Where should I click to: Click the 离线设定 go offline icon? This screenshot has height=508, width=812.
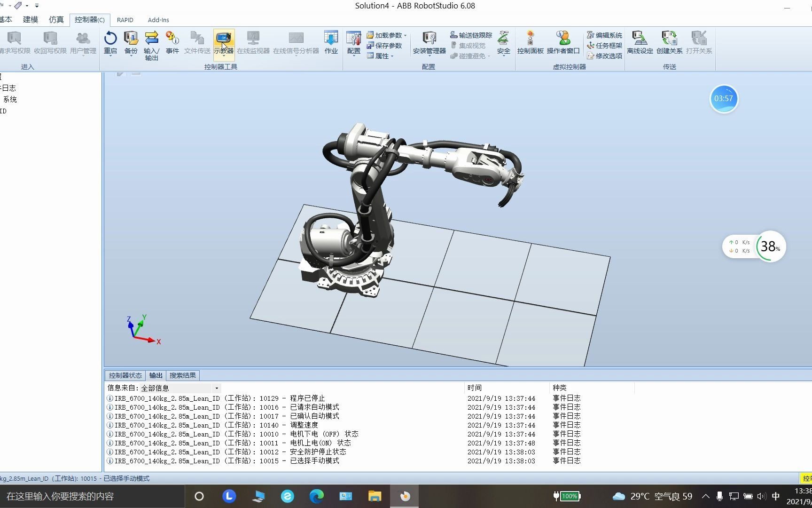[x=640, y=38]
